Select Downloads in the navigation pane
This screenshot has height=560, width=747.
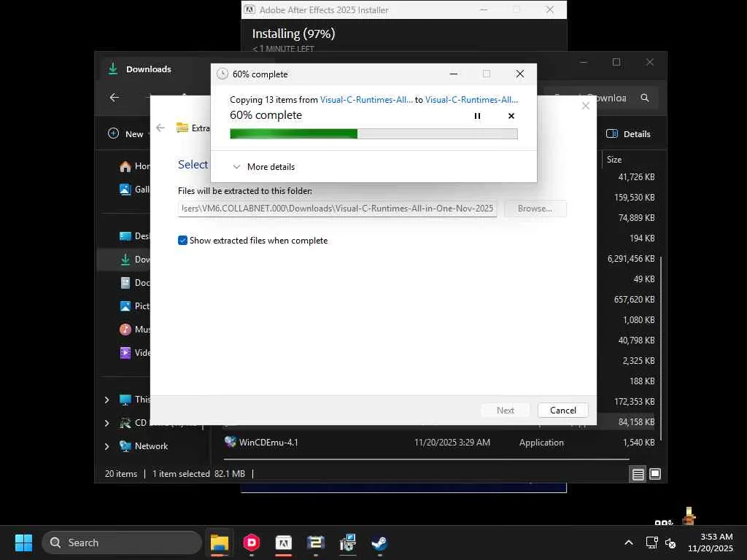(x=135, y=260)
